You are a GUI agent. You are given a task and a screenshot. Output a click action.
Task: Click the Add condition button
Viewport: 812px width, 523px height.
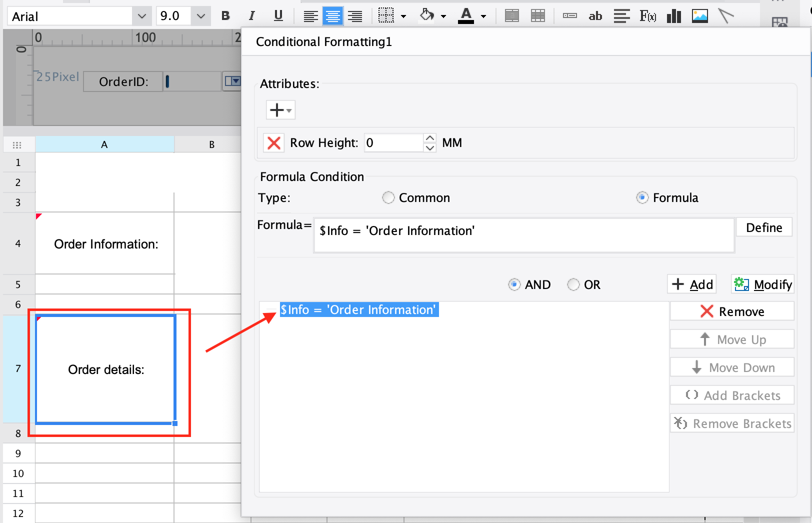click(692, 284)
